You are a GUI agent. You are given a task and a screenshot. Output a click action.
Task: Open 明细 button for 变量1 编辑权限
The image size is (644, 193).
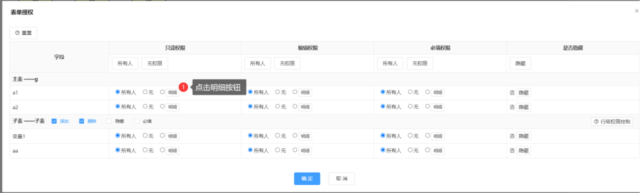(305, 136)
